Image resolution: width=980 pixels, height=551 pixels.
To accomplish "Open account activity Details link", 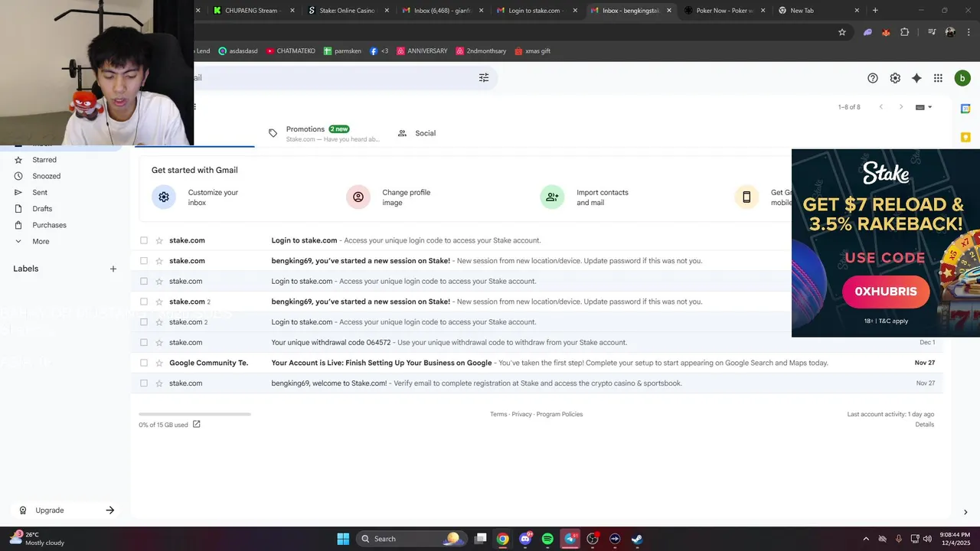I will [x=925, y=425].
